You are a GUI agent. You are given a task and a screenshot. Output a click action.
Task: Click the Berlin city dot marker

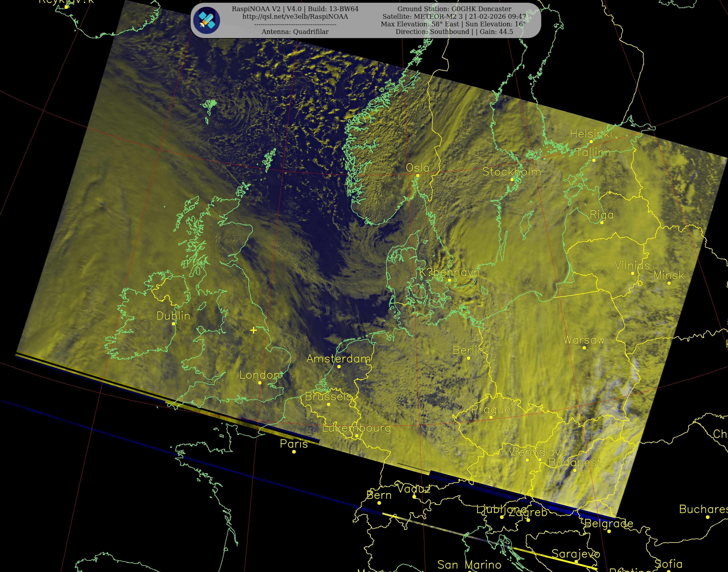(469, 358)
